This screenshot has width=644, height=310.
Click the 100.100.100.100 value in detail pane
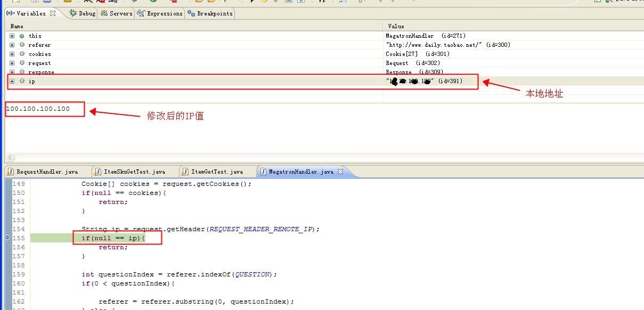click(x=38, y=109)
